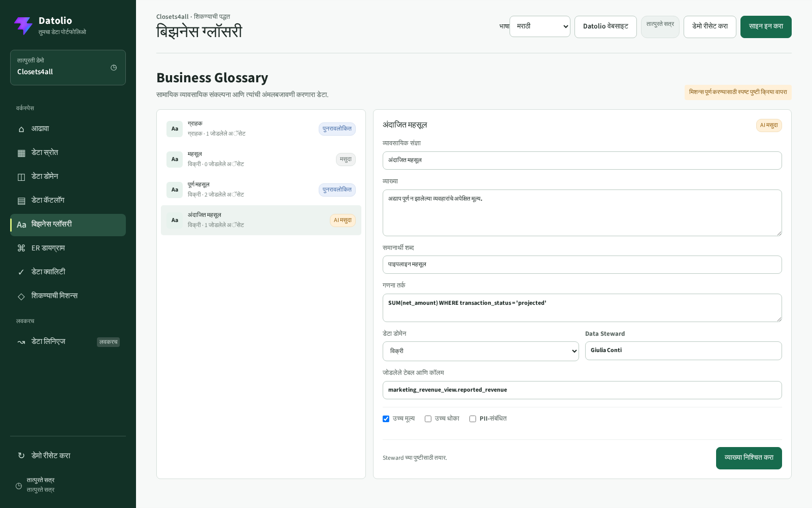Navigate to डेटा डोमेन in sidebar
812x508 pixels.
click(x=68, y=177)
